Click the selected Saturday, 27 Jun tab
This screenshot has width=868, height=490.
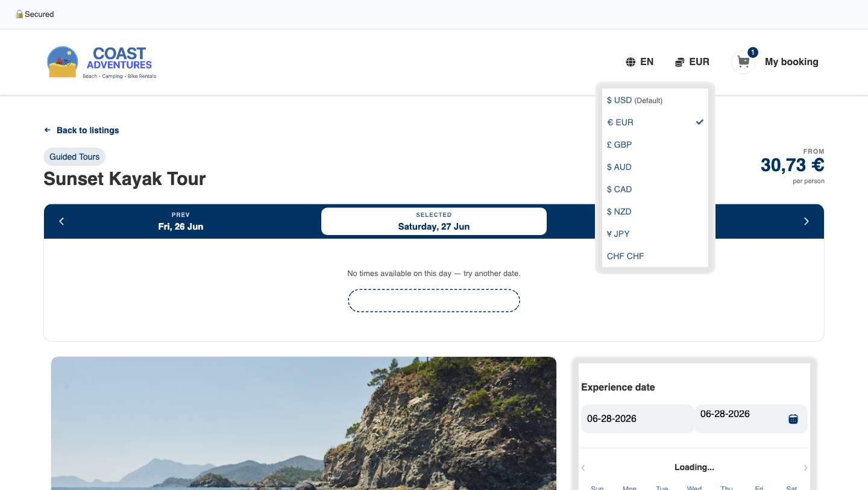tap(434, 221)
